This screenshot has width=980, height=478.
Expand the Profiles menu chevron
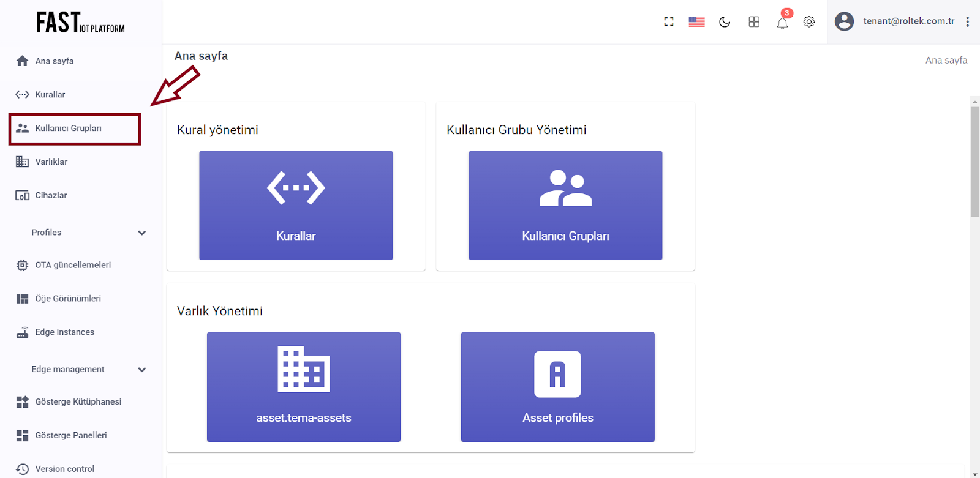point(142,233)
